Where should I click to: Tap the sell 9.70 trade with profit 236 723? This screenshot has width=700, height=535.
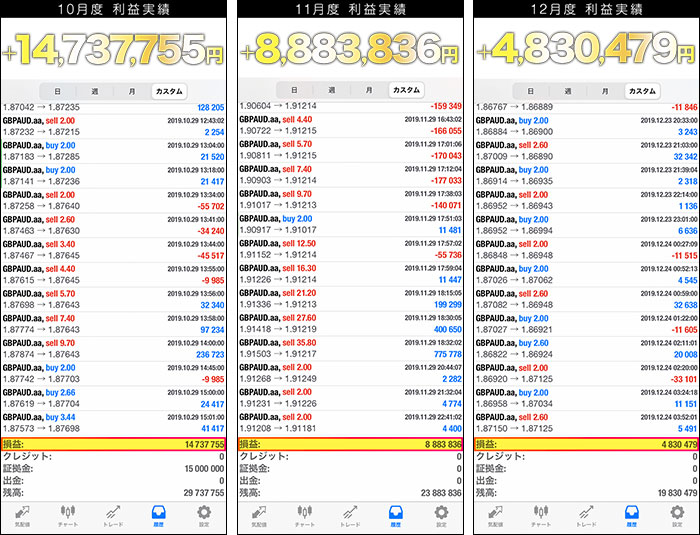tap(113, 349)
